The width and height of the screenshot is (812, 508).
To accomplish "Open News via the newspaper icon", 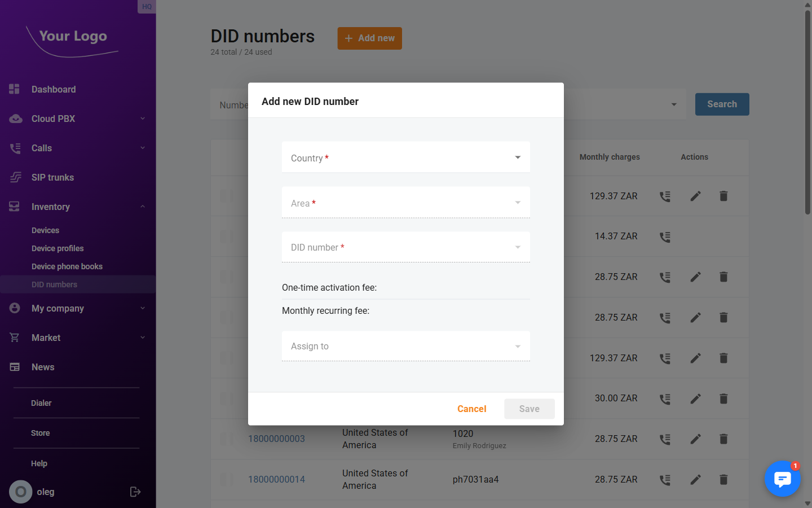I will [x=14, y=367].
